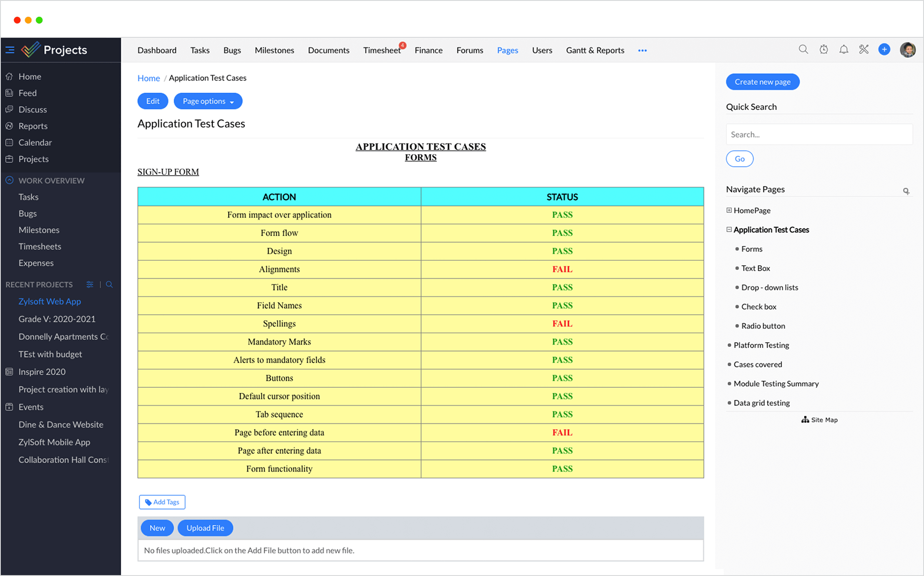This screenshot has width=924, height=576.
Task: Open the Site Map link
Action: pyautogui.click(x=820, y=420)
